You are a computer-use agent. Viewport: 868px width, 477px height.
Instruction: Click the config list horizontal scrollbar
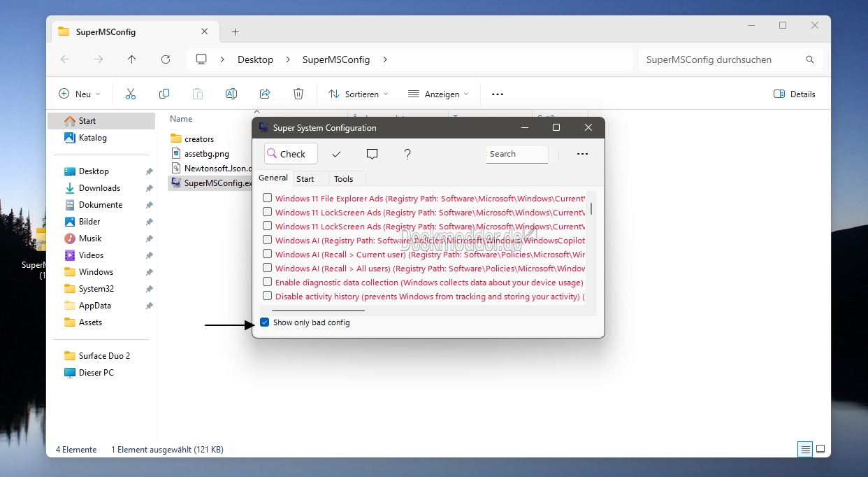(x=319, y=310)
